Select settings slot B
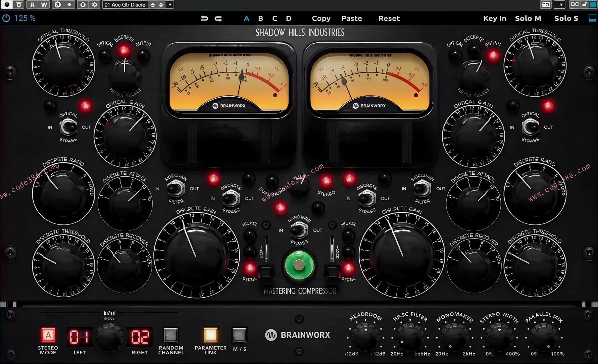 pos(260,18)
